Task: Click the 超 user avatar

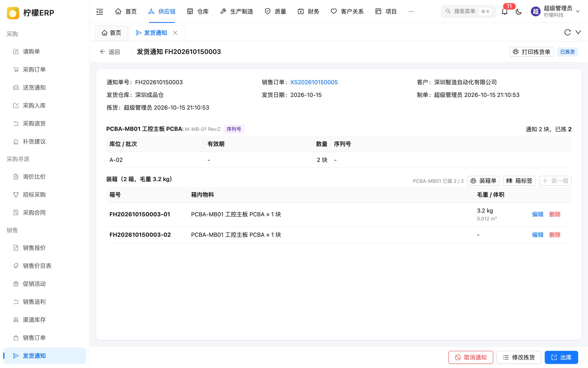Action: click(536, 11)
